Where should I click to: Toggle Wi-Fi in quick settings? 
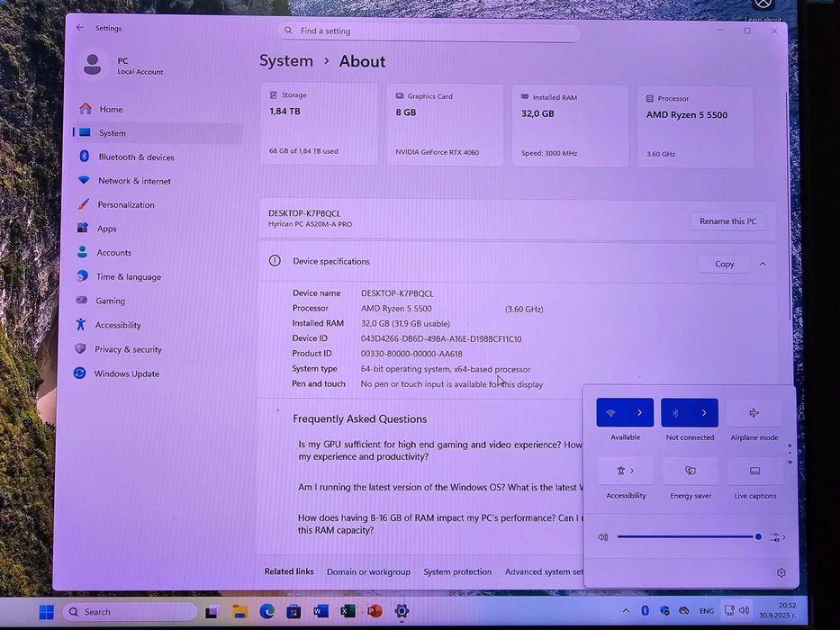[610, 412]
